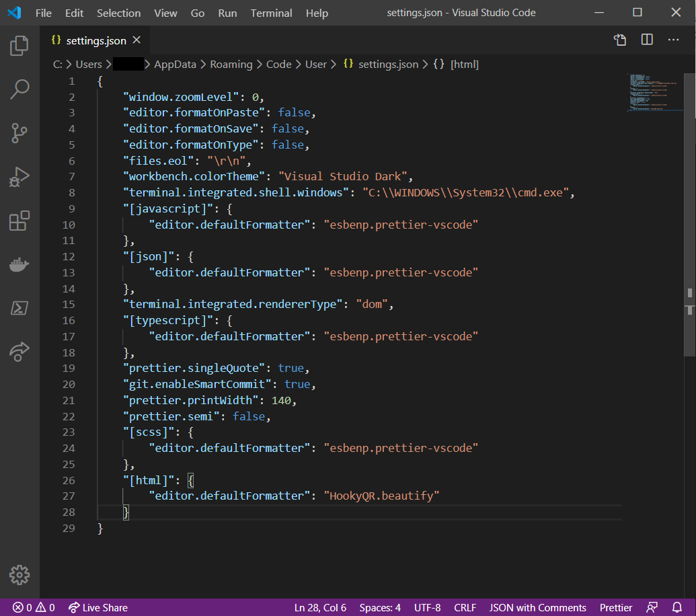Open the Terminal menu
The image size is (696, 616).
click(x=271, y=12)
